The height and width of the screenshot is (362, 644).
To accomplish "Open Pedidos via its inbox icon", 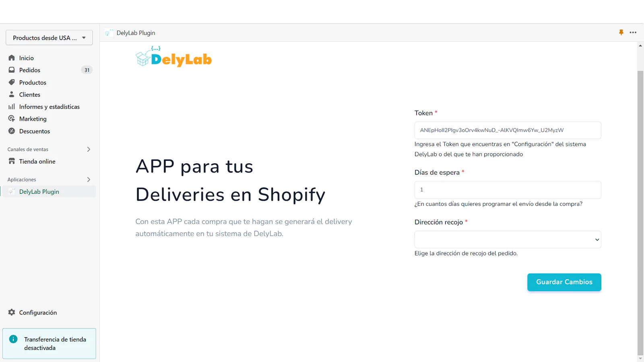I will pos(12,70).
